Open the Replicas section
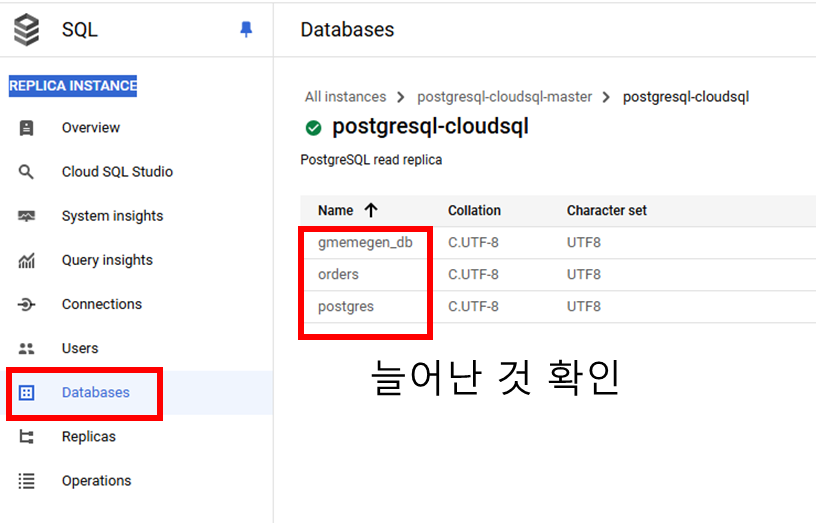Image resolution: width=816 pixels, height=523 pixels. [x=88, y=437]
